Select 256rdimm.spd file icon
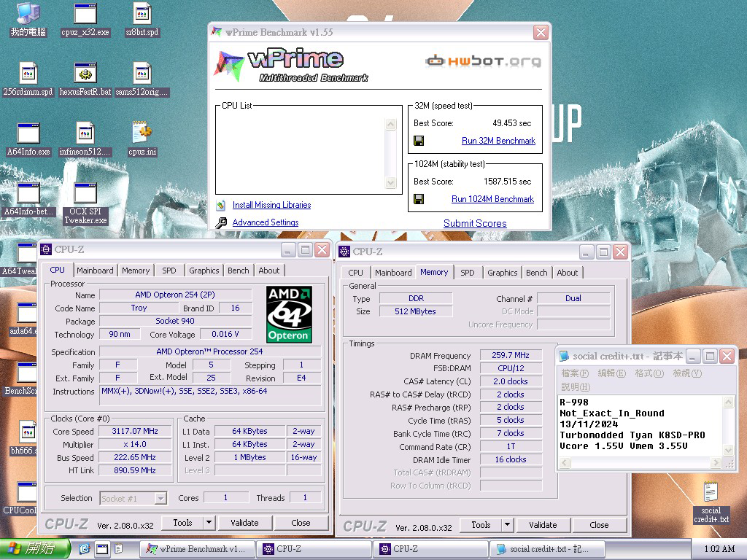The width and height of the screenshot is (747, 560). click(28, 79)
